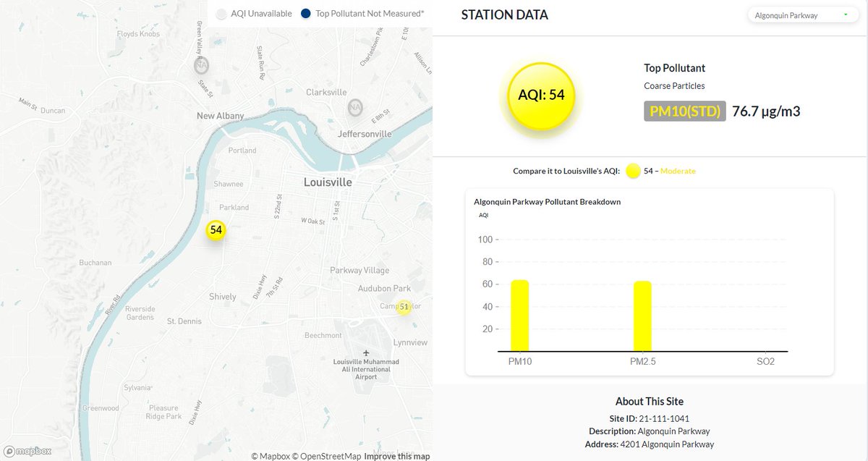
Task: Click the Parkway Village map label
Action: click(x=359, y=271)
